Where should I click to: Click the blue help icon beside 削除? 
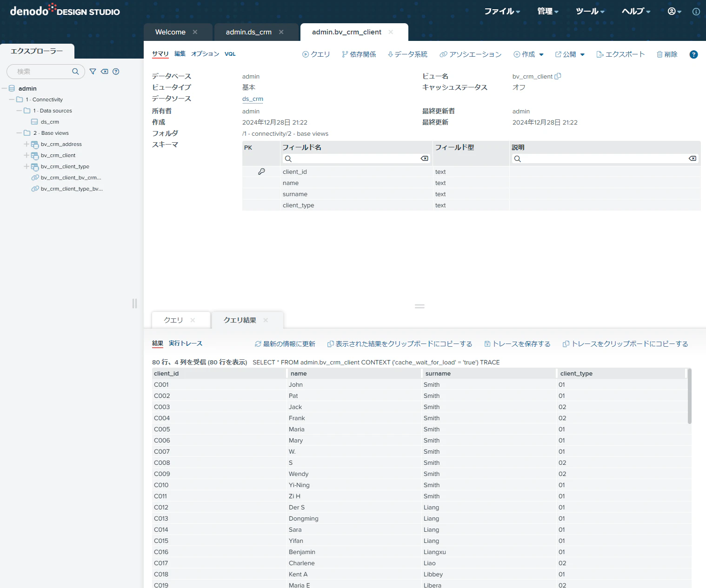pyautogui.click(x=693, y=54)
